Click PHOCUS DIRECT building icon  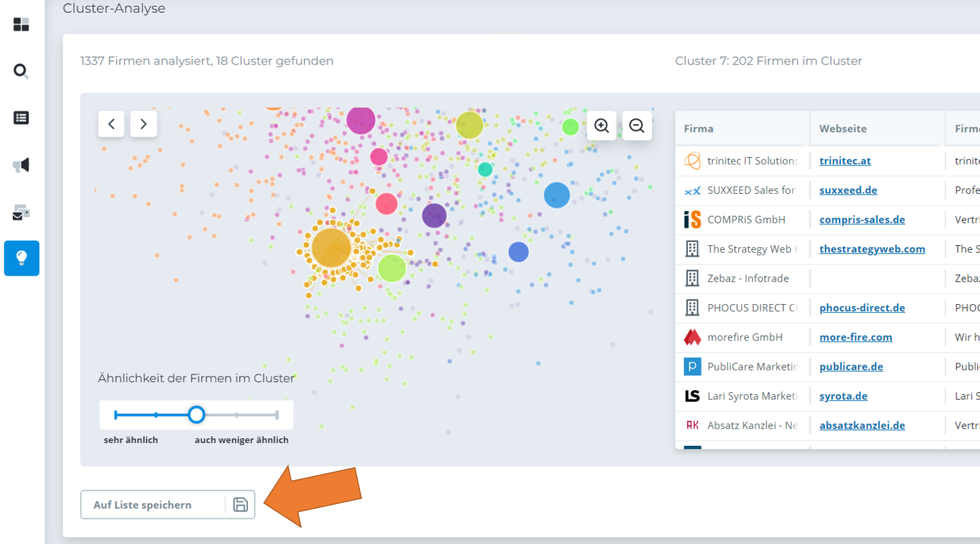pos(692,308)
